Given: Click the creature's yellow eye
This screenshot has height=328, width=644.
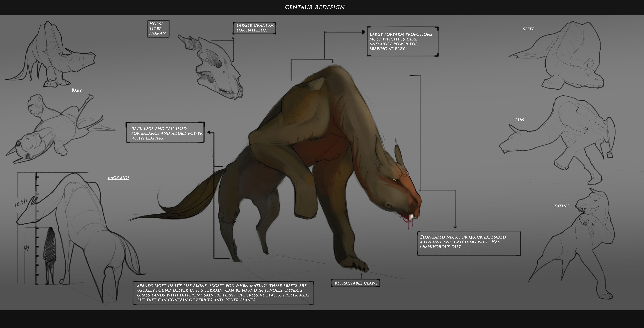Looking at the screenshot, I should tap(394, 180).
